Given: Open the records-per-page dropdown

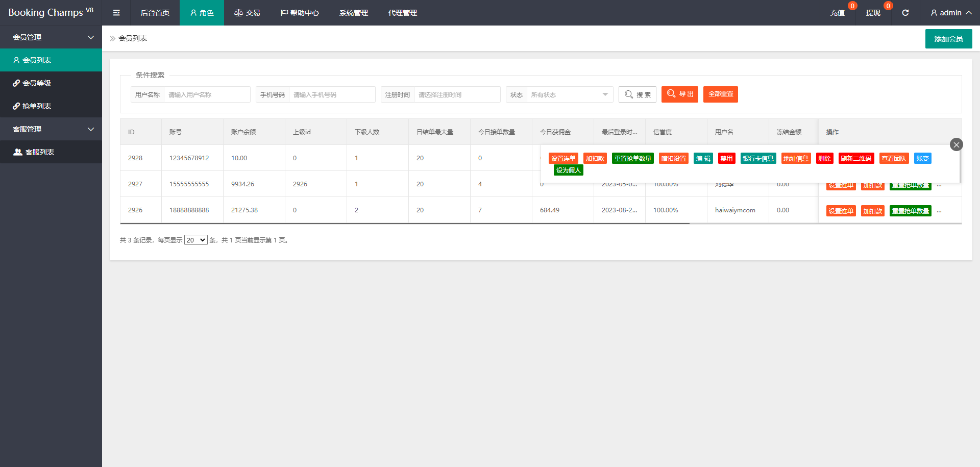Looking at the screenshot, I should [195, 240].
